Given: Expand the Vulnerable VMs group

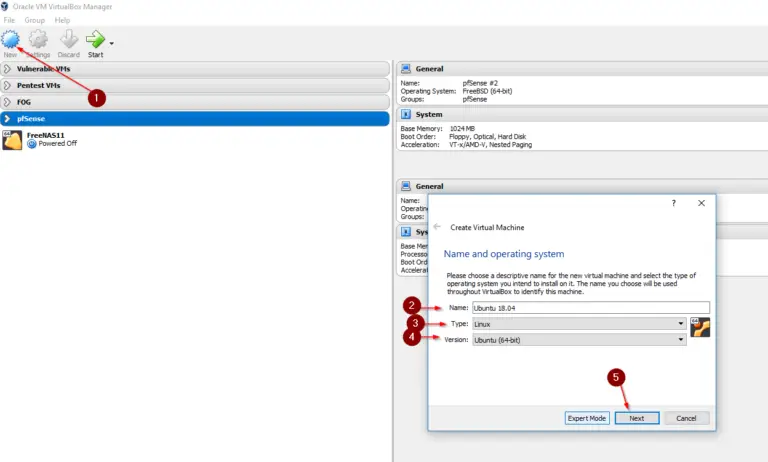Looking at the screenshot, I should tap(7, 69).
